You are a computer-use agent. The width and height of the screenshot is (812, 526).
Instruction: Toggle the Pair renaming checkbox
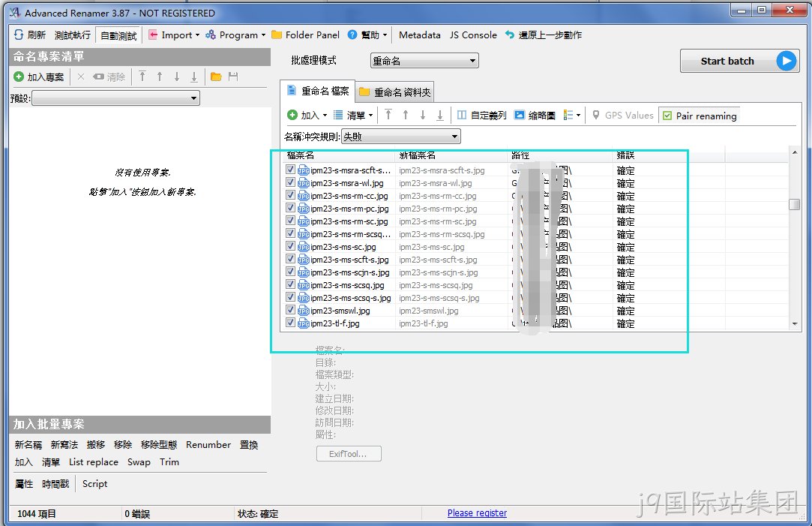click(667, 116)
